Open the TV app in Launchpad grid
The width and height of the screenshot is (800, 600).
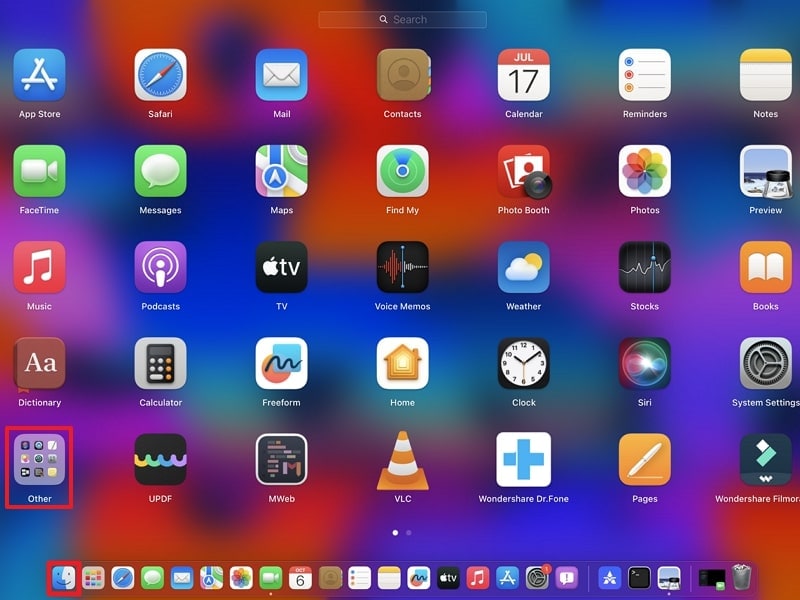coord(282,267)
